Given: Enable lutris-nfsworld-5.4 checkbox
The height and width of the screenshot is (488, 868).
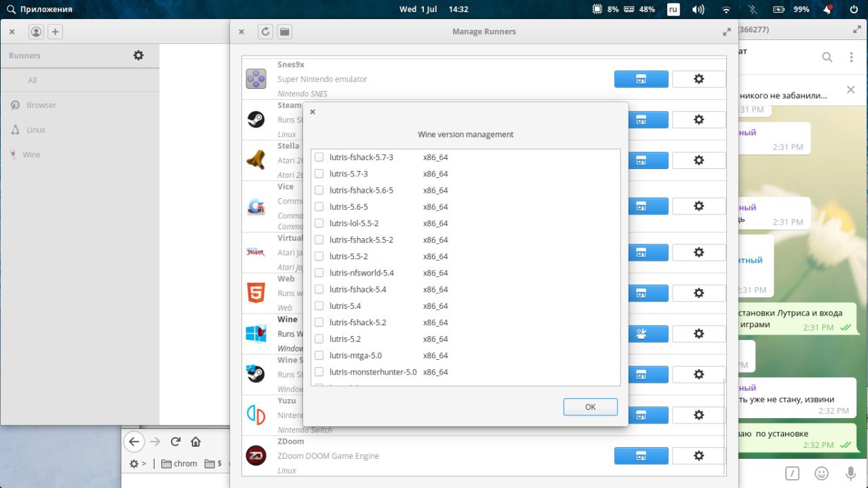Looking at the screenshot, I should pos(319,273).
